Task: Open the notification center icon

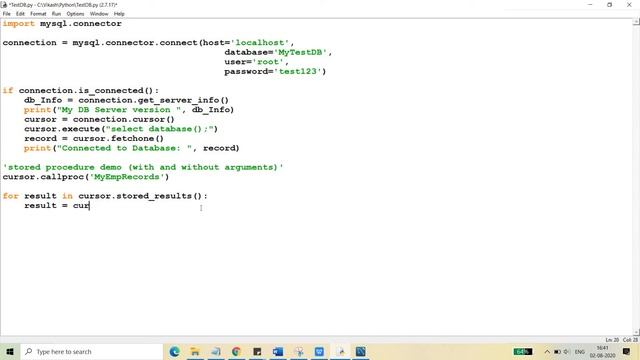Action: (x=627, y=351)
